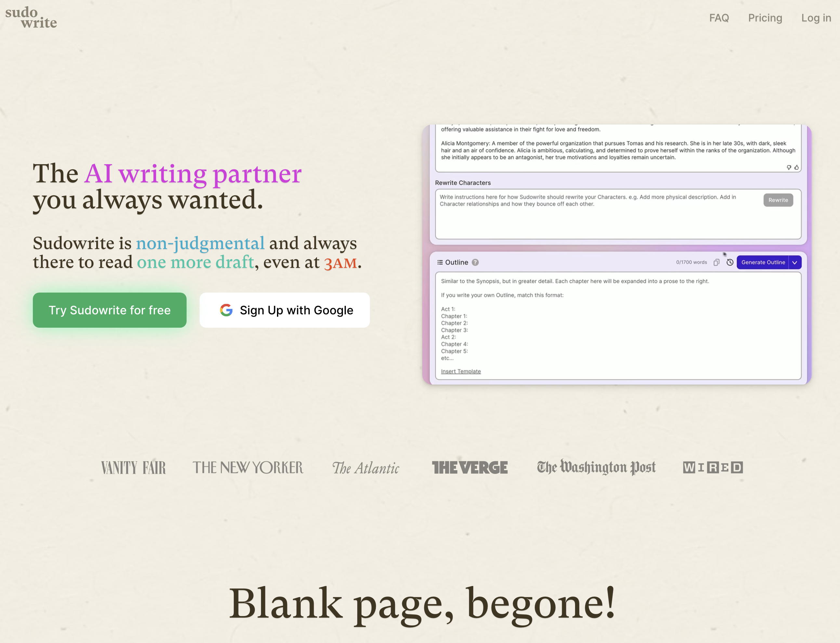Click the Log in link
The width and height of the screenshot is (840, 643).
(816, 18)
